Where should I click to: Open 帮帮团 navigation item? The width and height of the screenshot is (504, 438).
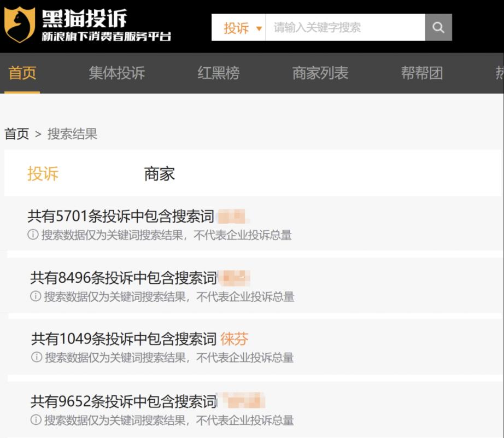pos(422,73)
